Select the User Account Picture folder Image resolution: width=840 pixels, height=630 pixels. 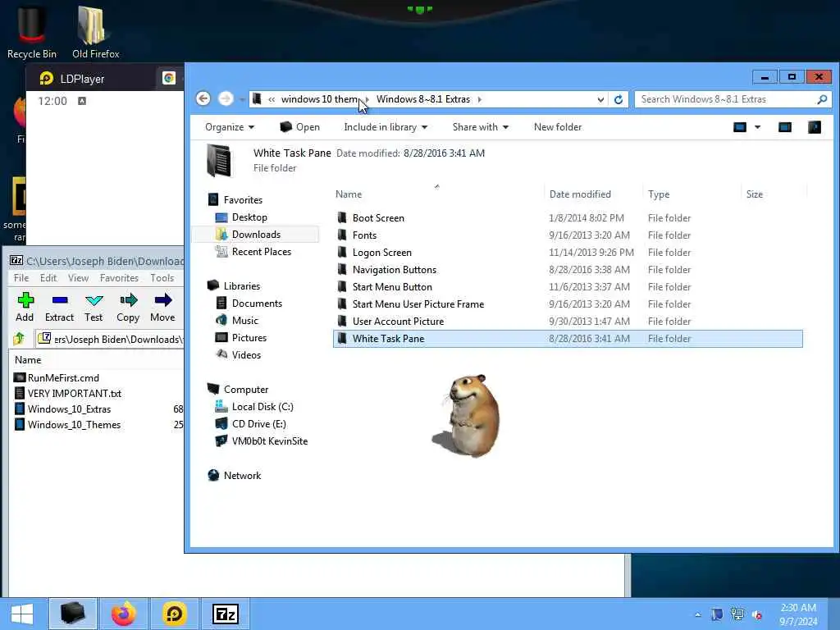(x=398, y=321)
